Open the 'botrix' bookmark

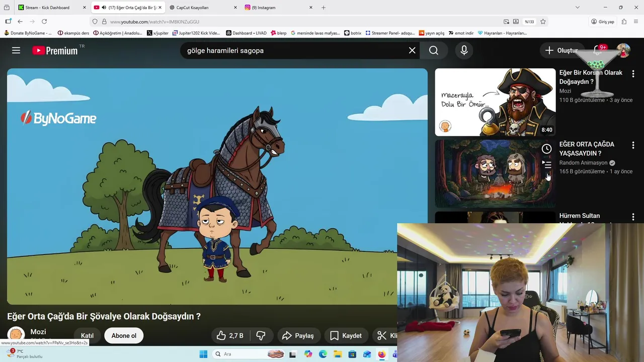[353, 33]
